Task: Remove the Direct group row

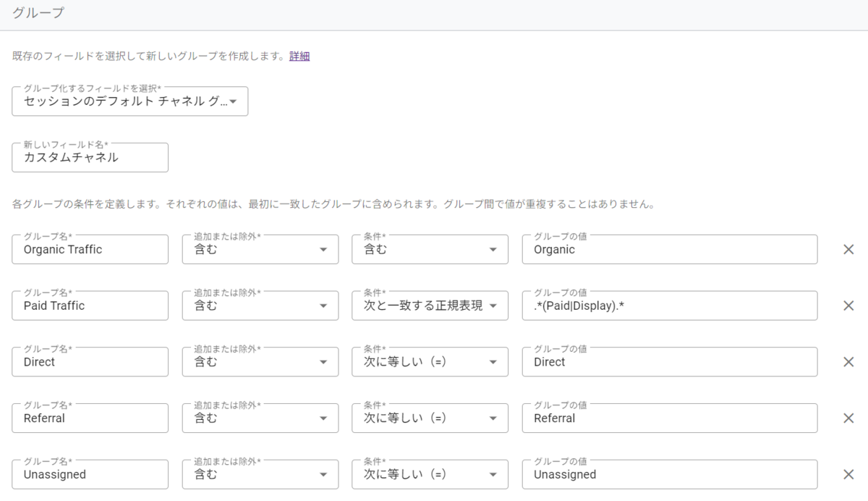Action: click(x=848, y=362)
